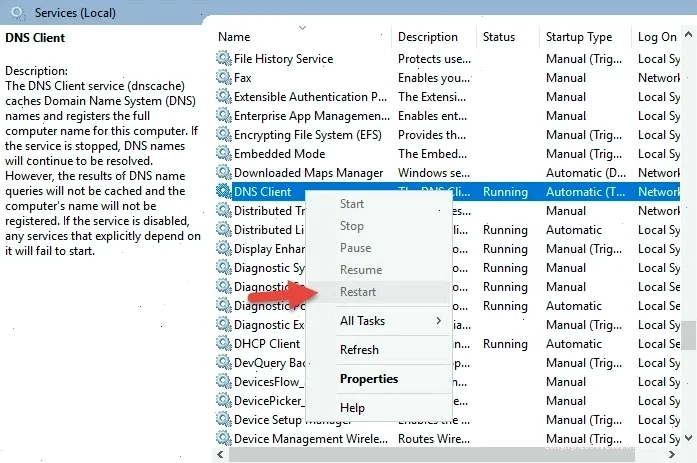Screen dimensions: 697x463
Task: Click the Distributed Link row gear icon
Action: [x=224, y=230]
